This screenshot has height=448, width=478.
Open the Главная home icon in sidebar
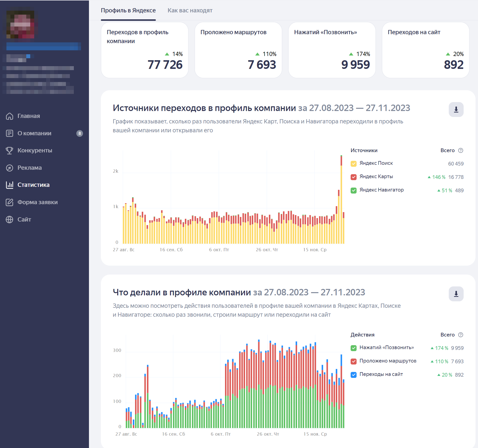pos(9,116)
